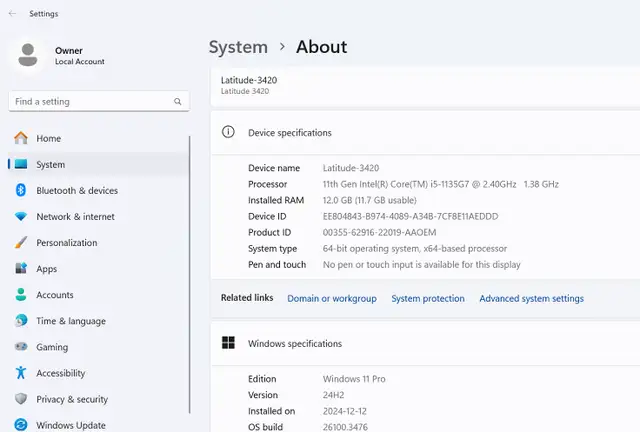Select the 12.0 GB installed RAM value
Viewport: 640px width, 432px height.
point(369,200)
